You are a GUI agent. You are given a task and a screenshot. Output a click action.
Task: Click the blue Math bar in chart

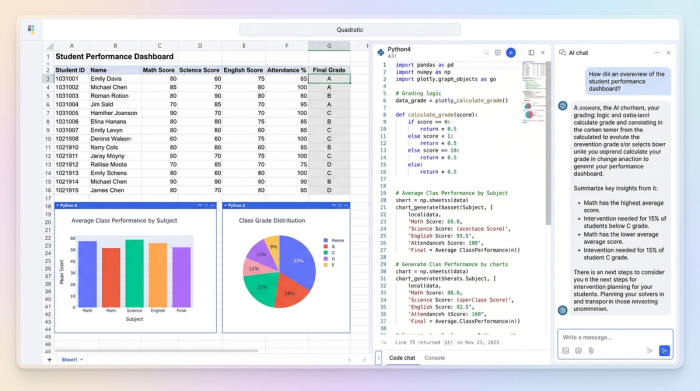point(88,274)
